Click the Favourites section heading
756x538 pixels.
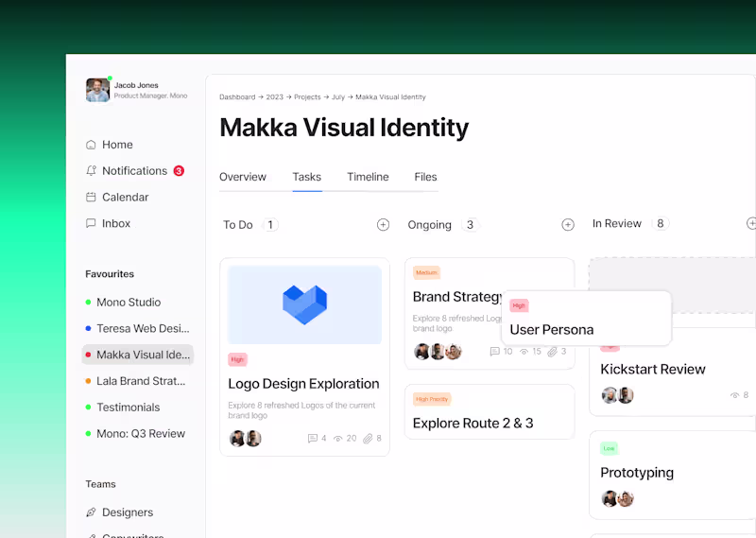[110, 274]
